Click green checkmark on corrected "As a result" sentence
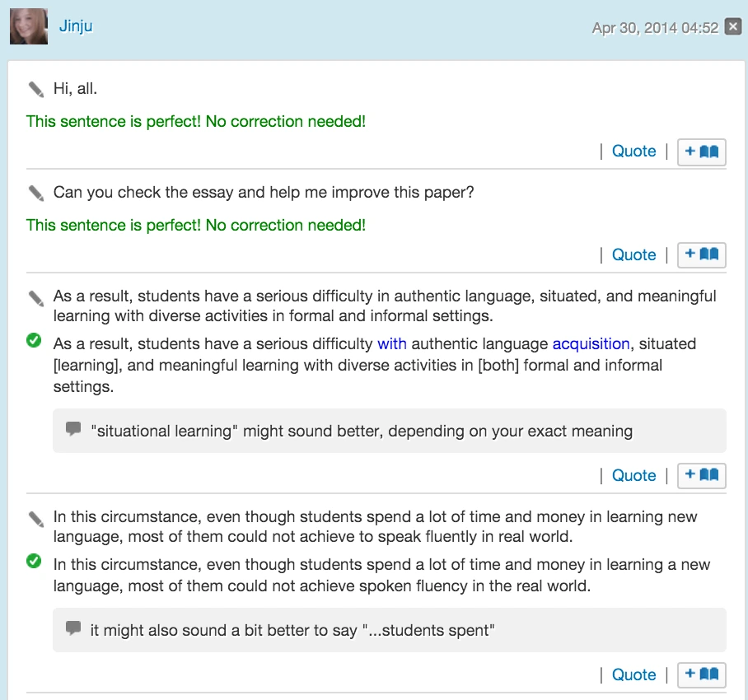This screenshot has height=700, width=748. click(34, 340)
